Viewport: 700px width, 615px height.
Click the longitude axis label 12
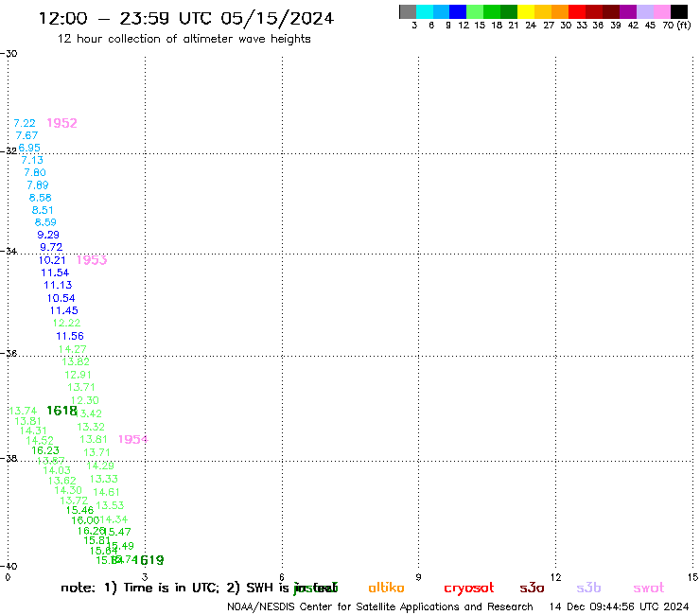pyautogui.click(x=555, y=577)
